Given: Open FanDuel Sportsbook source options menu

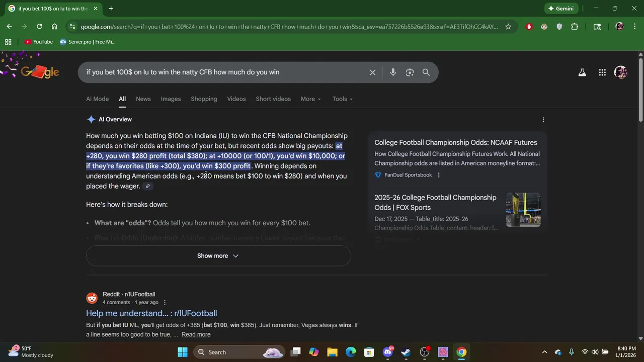Looking at the screenshot, I should pyautogui.click(x=439, y=175).
